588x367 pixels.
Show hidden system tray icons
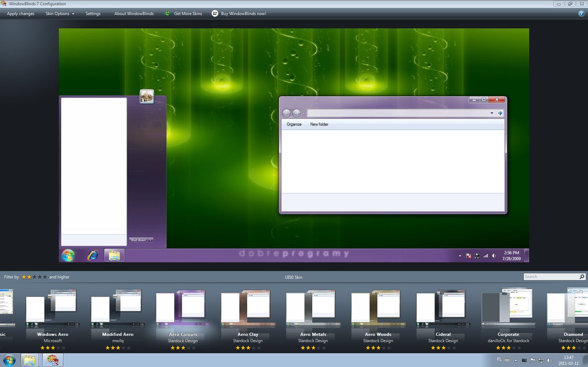516,360
